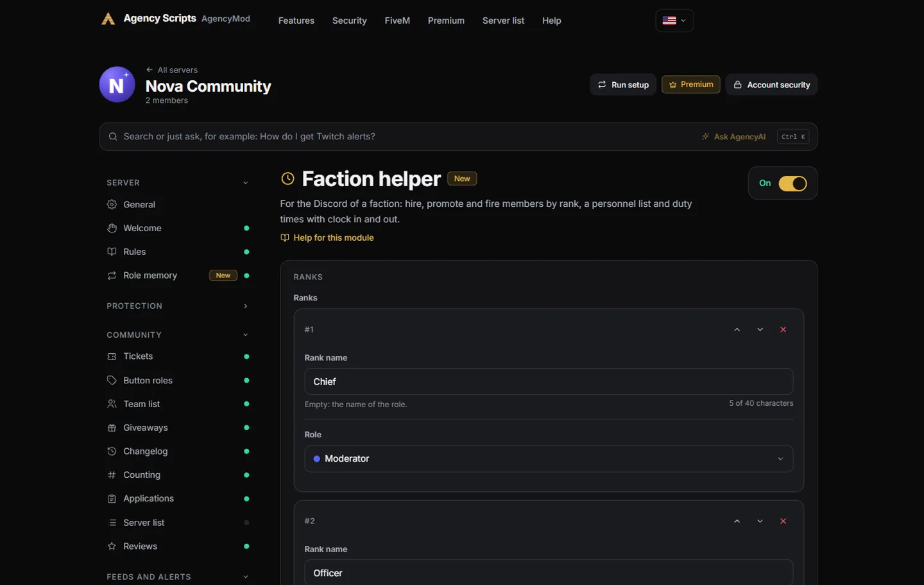Click the Premium crown button
This screenshot has height=585, width=924.
(691, 85)
